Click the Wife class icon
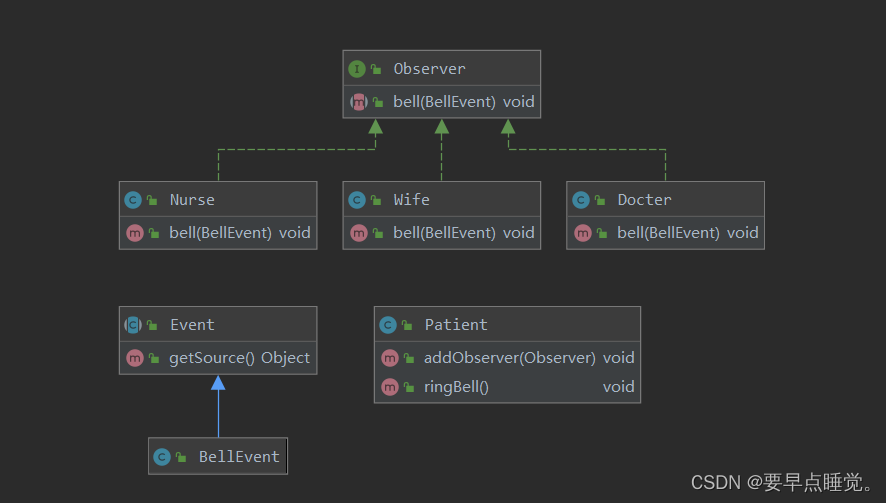The width and height of the screenshot is (886, 503). tap(357, 200)
